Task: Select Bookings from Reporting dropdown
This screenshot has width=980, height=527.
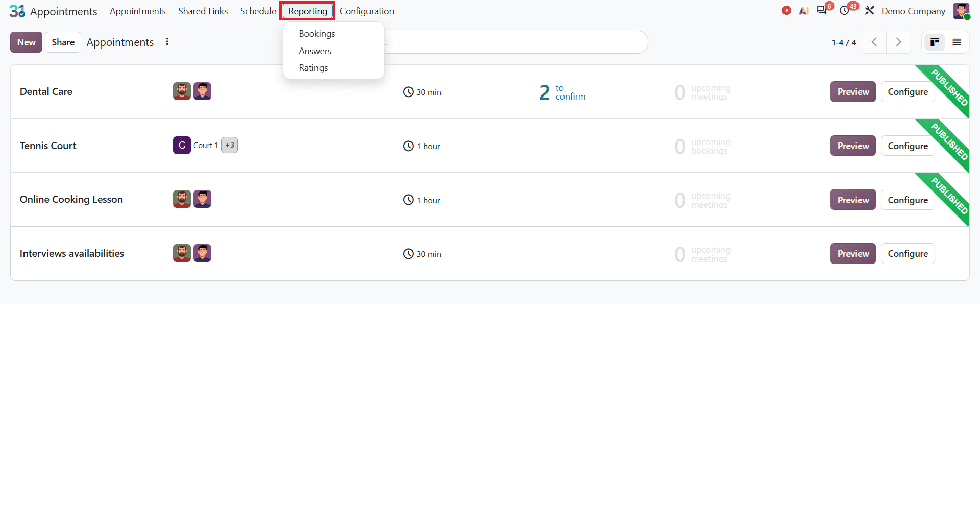Action: (317, 34)
